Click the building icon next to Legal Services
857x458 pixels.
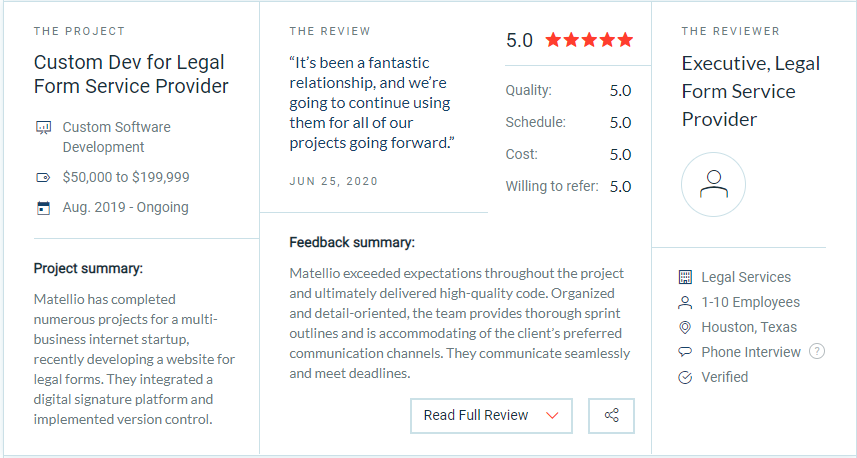[x=685, y=277]
